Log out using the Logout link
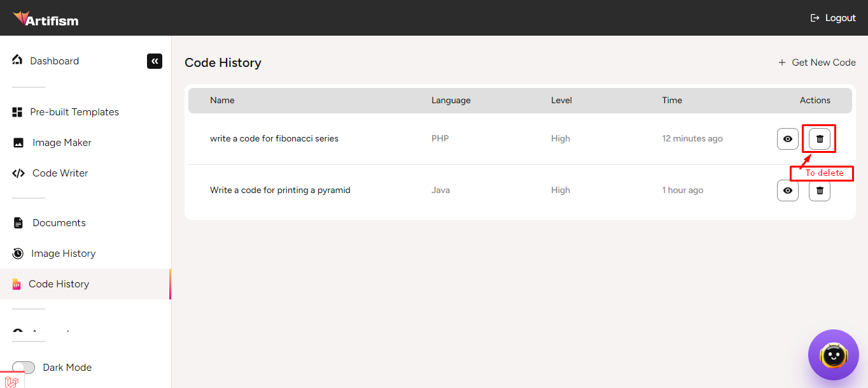This screenshot has height=388, width=868. (x=832, y=18)
